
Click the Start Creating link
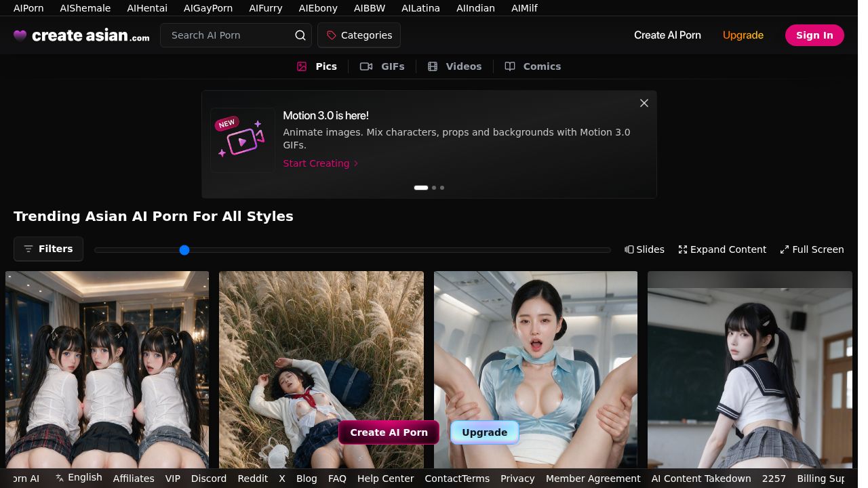321,163
